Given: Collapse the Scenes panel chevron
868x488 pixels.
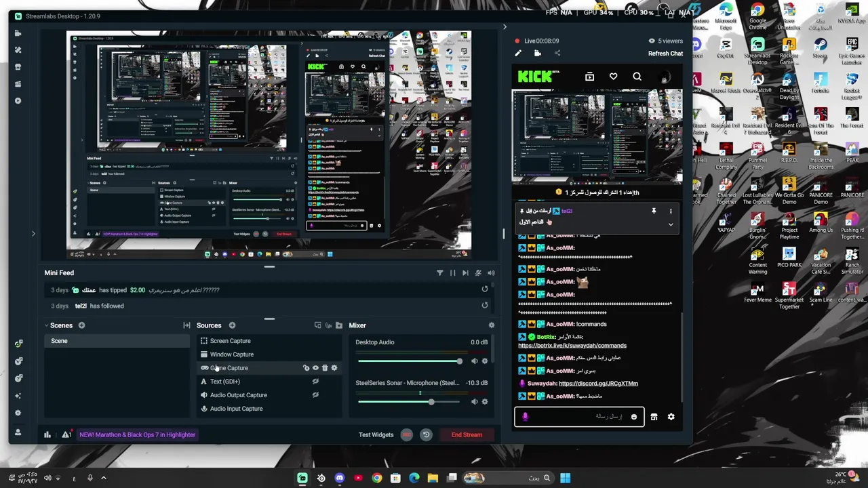Looking at the screenshot, I should coord(47,325).
